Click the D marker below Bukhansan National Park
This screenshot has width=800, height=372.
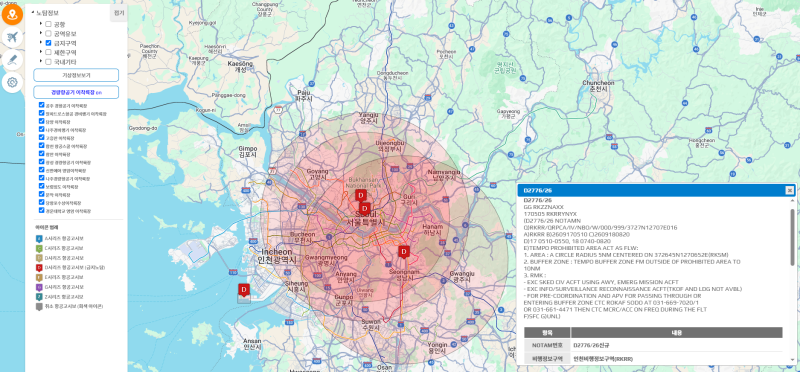point(360,197)
